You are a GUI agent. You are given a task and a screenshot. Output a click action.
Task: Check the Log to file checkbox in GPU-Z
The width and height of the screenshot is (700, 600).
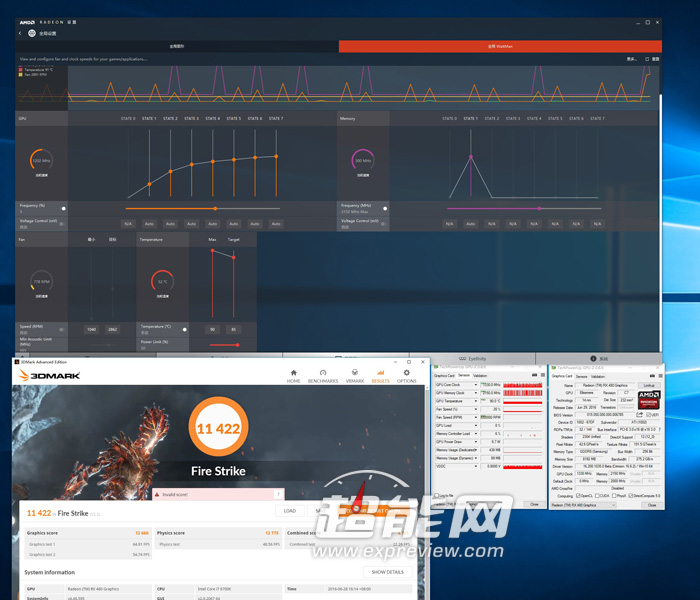(437, 496)
